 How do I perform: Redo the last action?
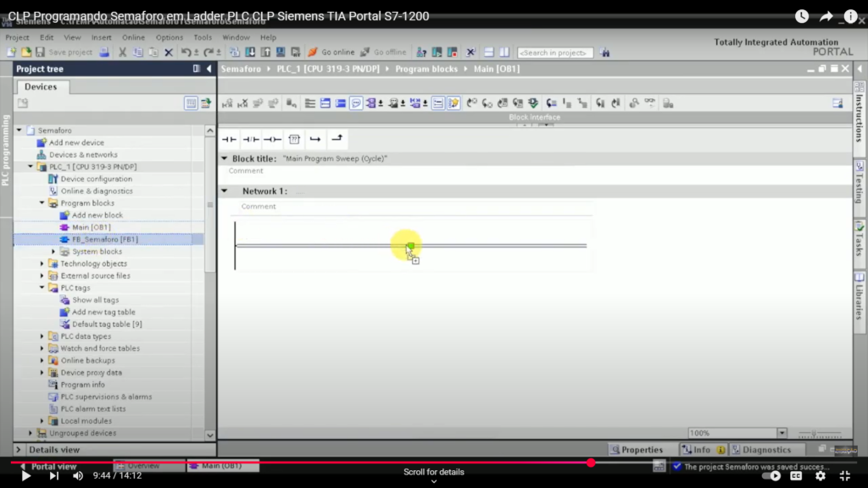tap(209, 53)
